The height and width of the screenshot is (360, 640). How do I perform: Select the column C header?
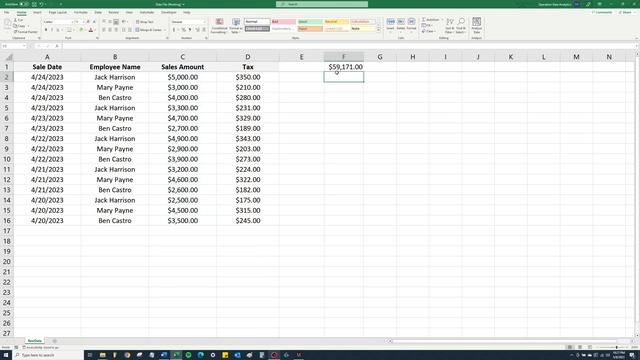182,57
